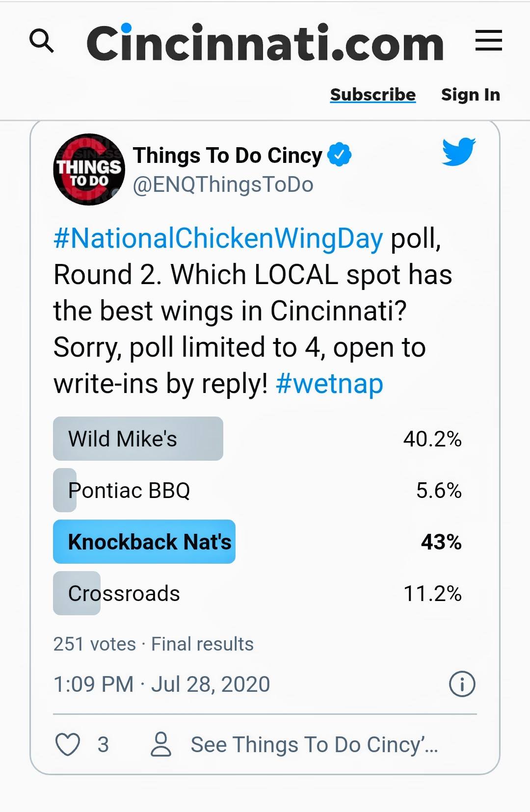530x812 pixels.
Task: Open the tweet info icon
Action: pos(462,684)
